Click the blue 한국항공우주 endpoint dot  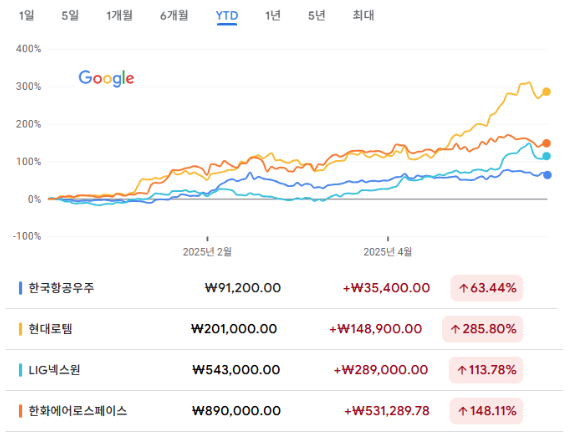547,175
